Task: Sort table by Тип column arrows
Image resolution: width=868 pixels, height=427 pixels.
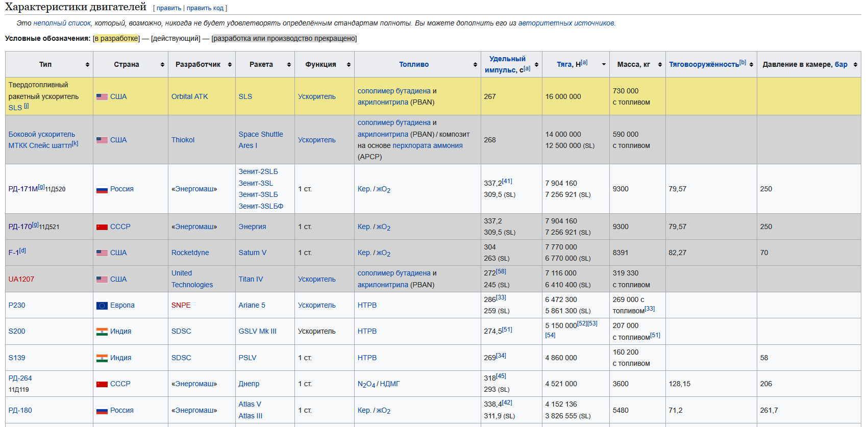Action: point(87,65)
